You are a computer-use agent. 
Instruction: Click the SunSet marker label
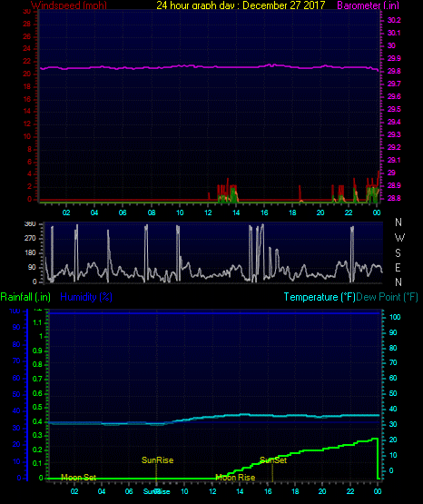coord(273,460)
